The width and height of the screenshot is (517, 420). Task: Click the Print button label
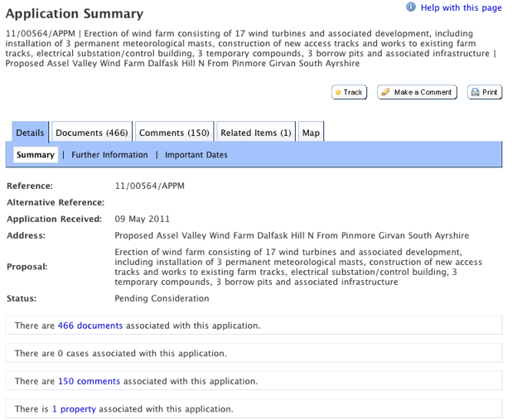(x=490, y=92)
